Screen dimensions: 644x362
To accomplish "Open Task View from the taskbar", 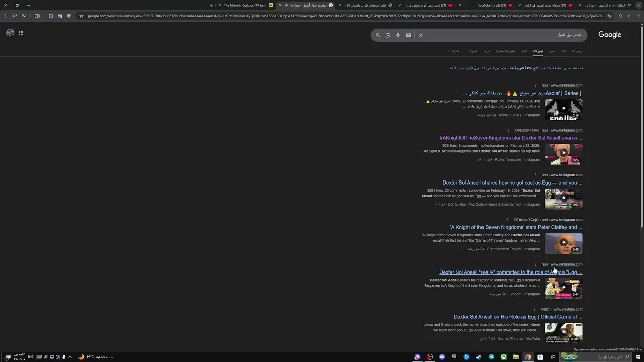I will tap(553, 357).
